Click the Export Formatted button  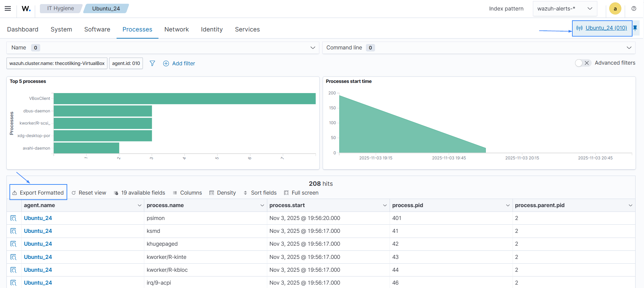(38, 193)
